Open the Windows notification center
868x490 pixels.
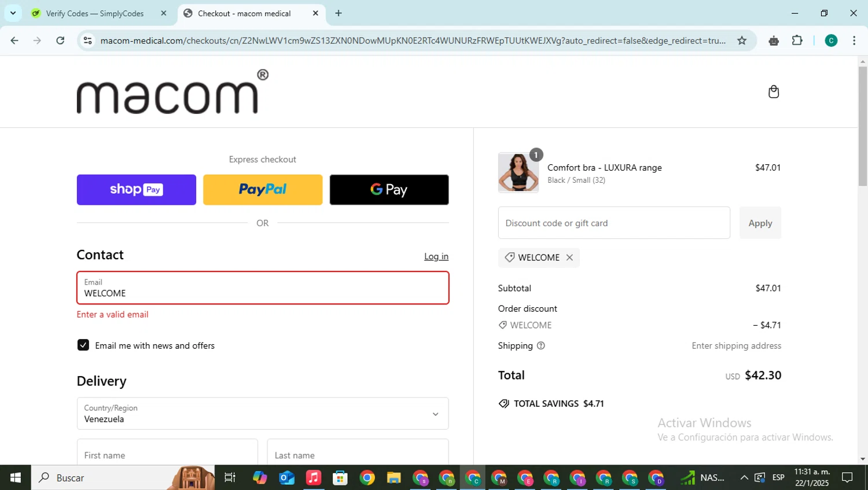point(848,478)
